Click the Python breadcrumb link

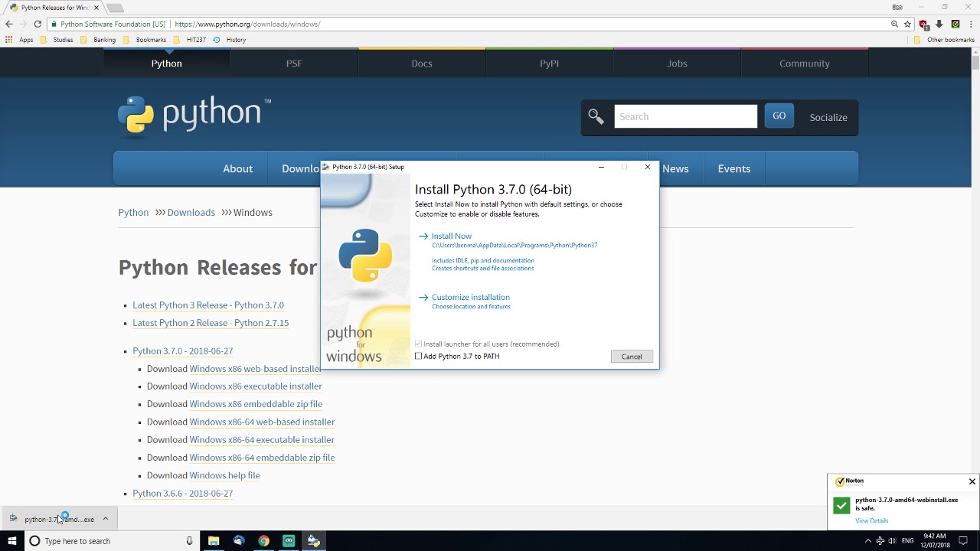coord(133,213)
